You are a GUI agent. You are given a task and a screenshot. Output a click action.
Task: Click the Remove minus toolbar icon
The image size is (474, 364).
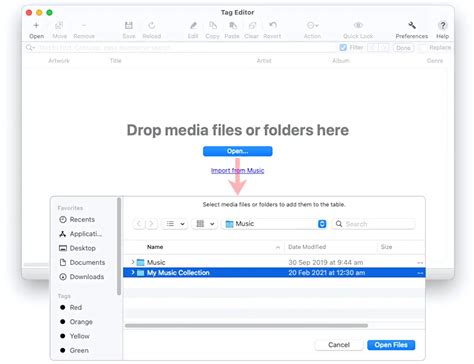pos(84,25)
